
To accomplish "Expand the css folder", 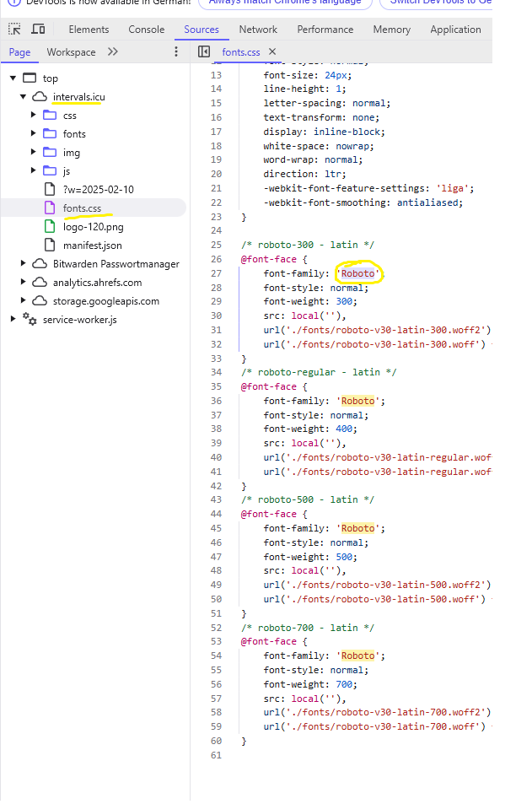I will click(x=34, y=116).
